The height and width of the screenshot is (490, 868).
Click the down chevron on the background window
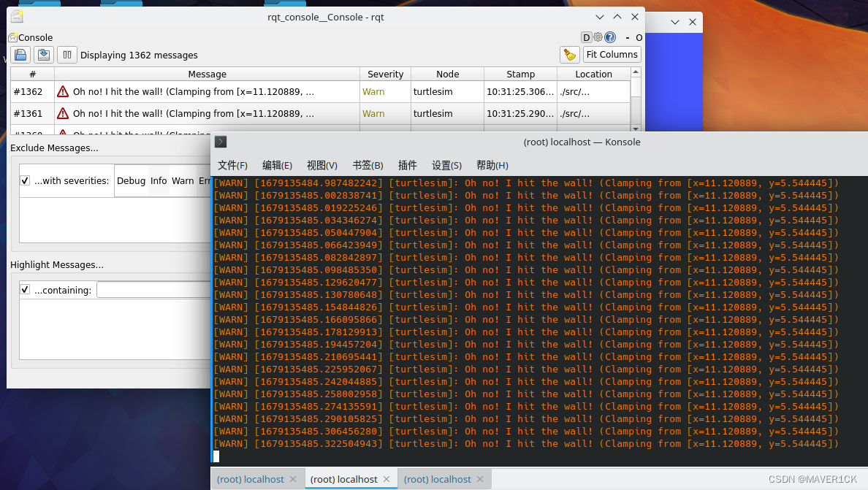coord(675,22)
